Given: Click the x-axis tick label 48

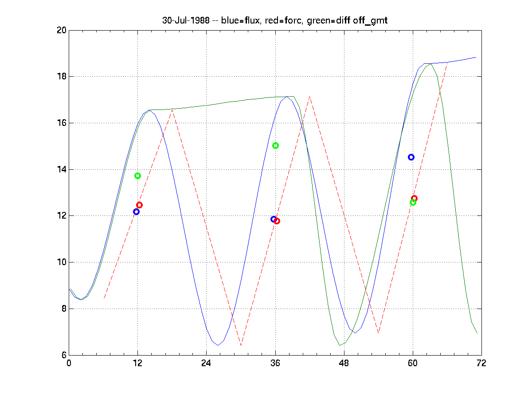Looking at the screenshot, I should pyautogui.click(x=344, y=363).
